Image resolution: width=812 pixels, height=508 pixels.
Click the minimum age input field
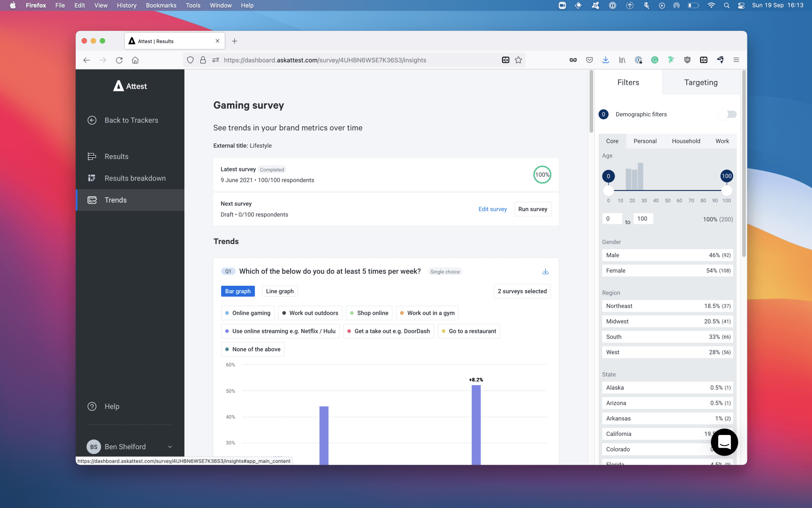[612, 219]
